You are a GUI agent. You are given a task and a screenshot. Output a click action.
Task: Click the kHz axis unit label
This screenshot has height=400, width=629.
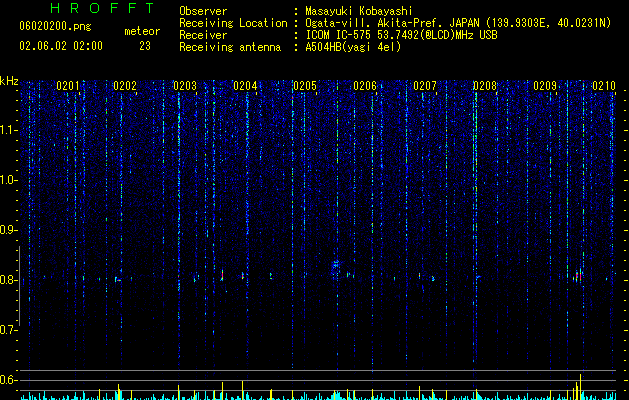[x=9, y=81]
